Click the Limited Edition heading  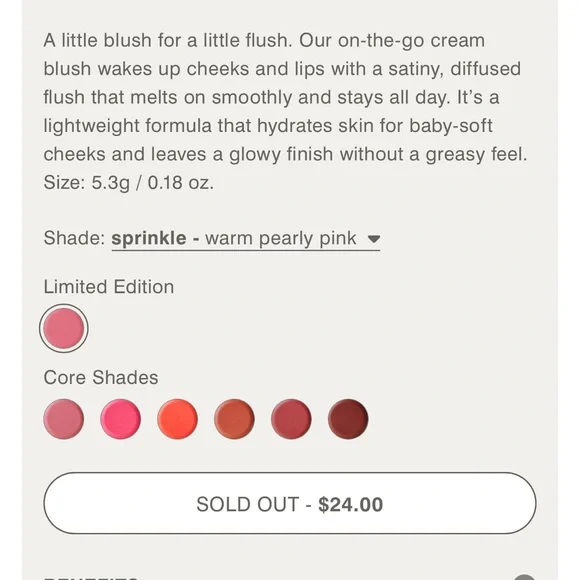[x=109, y=287]
